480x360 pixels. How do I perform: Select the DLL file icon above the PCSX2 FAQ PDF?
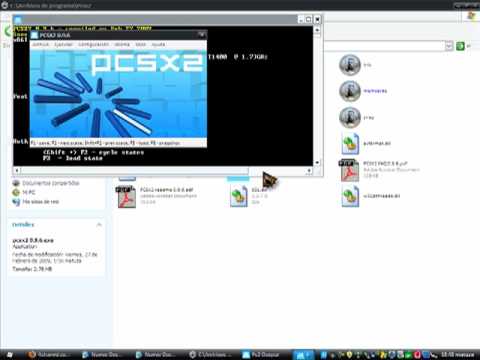coord(350,144)
